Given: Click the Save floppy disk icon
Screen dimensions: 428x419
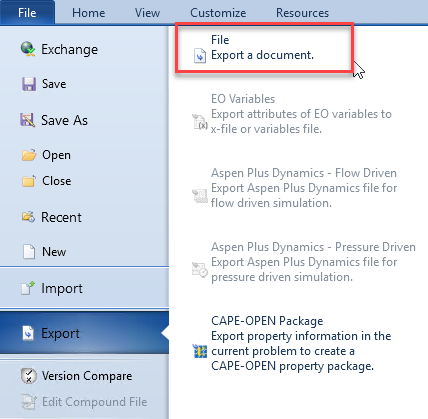Looking at the screenshot, I should click(29, 84).
